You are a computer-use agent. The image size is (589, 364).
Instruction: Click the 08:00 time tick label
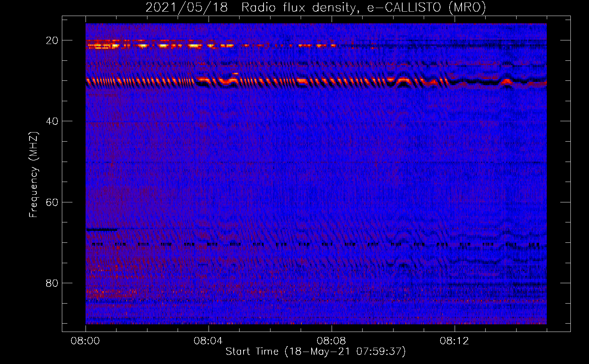click(x=86, y=341)
